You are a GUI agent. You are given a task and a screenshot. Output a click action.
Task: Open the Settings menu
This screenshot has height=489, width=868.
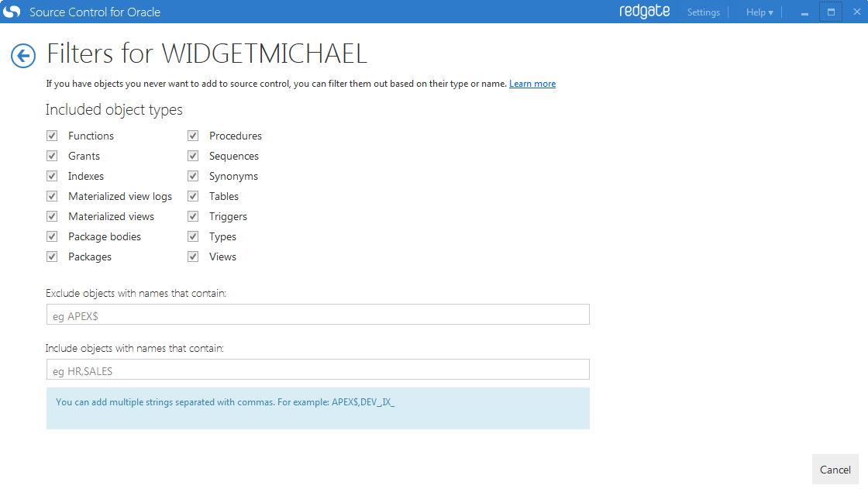704,12
